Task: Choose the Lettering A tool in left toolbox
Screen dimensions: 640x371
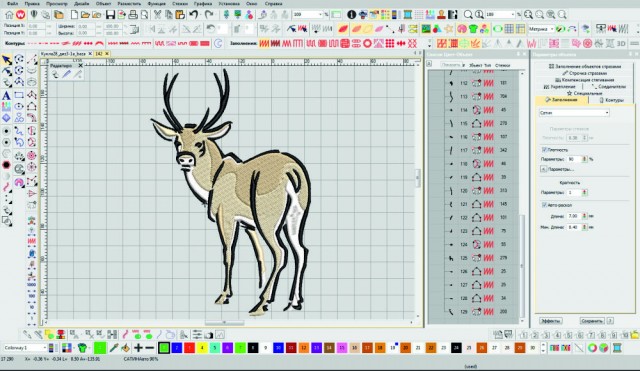Action: 6,95
